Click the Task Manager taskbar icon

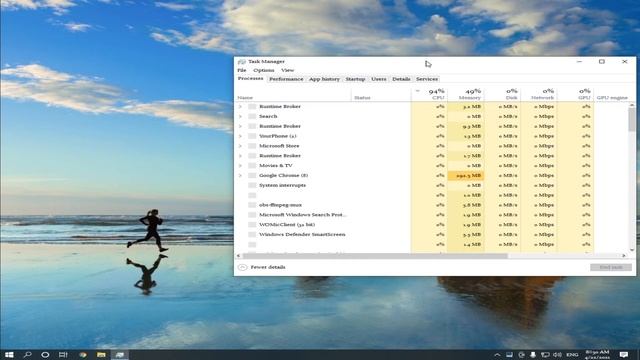point(120,355)
